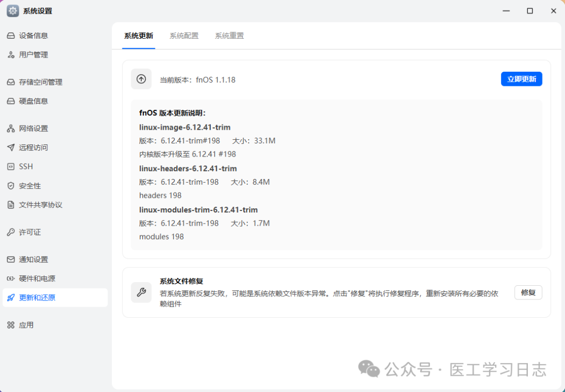Open 网络设置 configuration
Image resolution: width=565 pixels, height=392 pixels.
pyautogui.click(x=33, y=128)
